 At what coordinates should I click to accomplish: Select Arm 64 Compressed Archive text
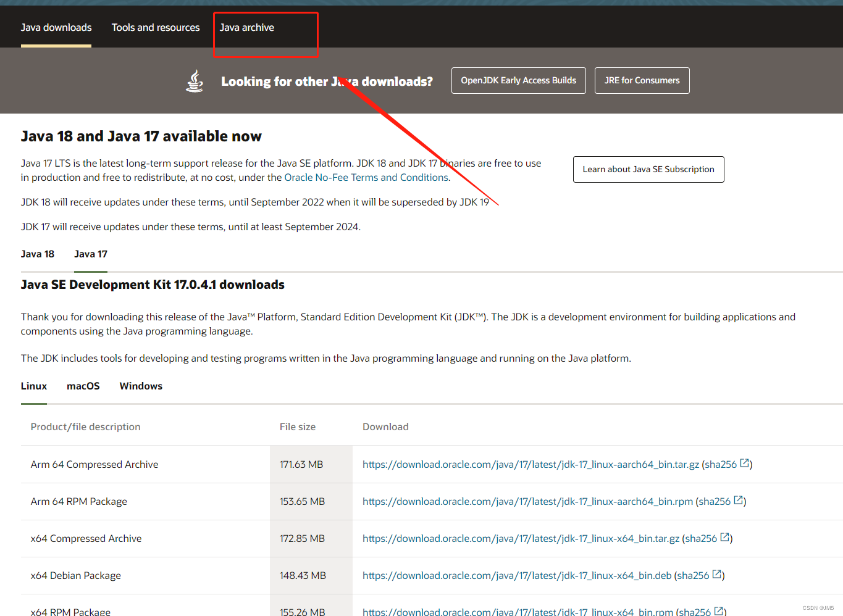coord(94,465)
